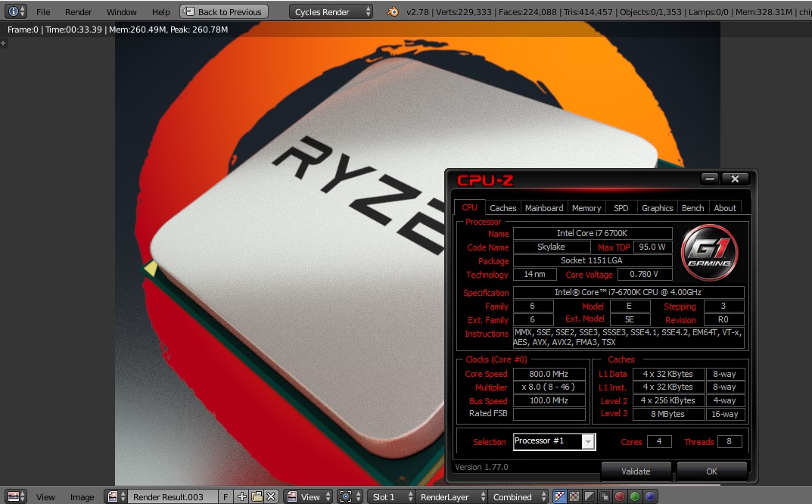Viewport: 812px width, 504px height.
Task: Switch to CPU tab in CPU-Z
Action: pyautogui.click(x=470, y=207)
